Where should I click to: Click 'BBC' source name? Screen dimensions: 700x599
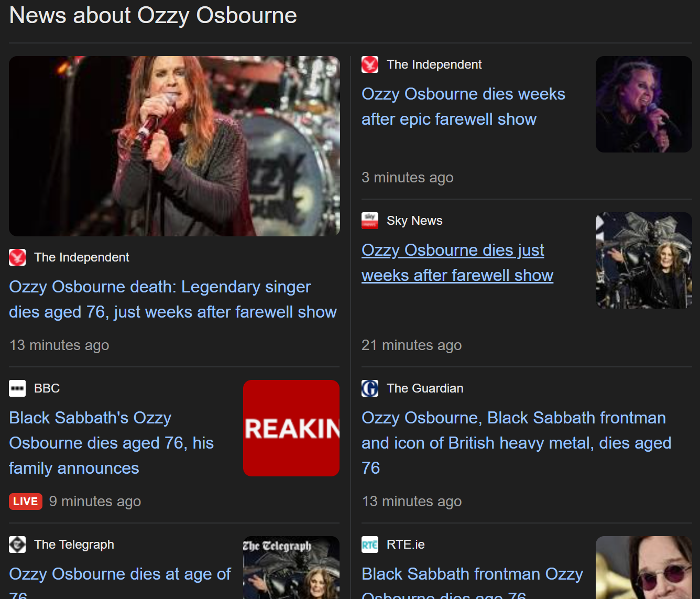click(x=47, y=388)
